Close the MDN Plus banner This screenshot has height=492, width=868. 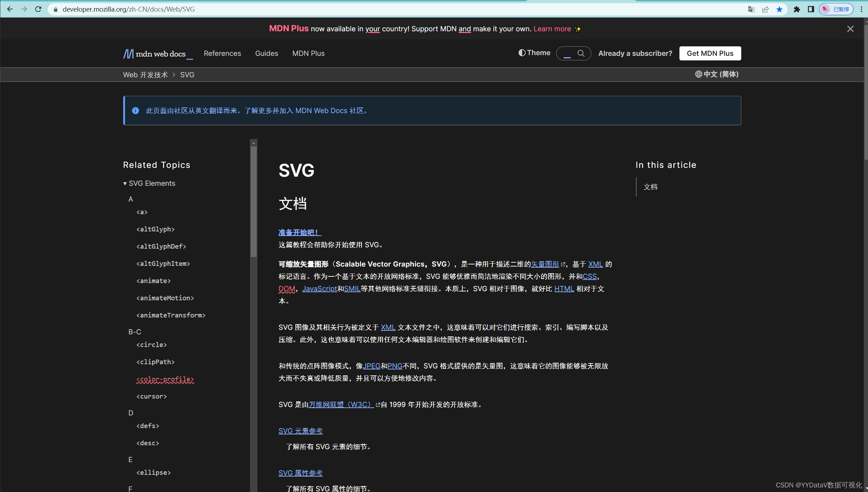(850, 29)
